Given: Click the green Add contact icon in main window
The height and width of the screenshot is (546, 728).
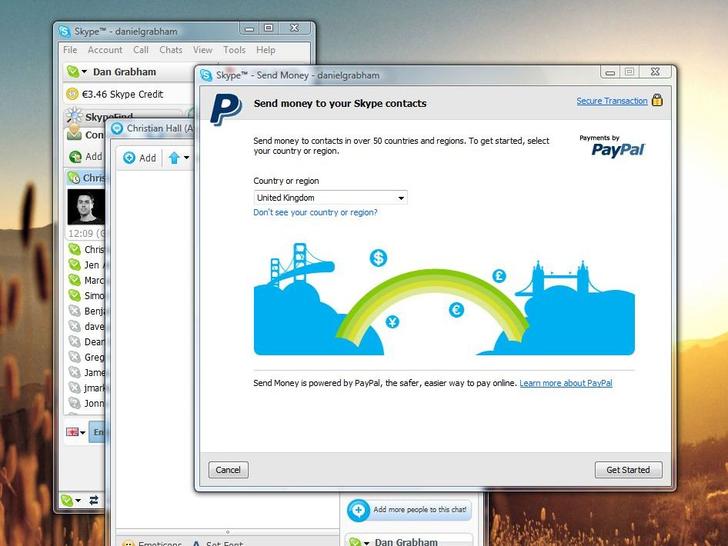Looking at the screenshot, I should [x=75, y=157].
